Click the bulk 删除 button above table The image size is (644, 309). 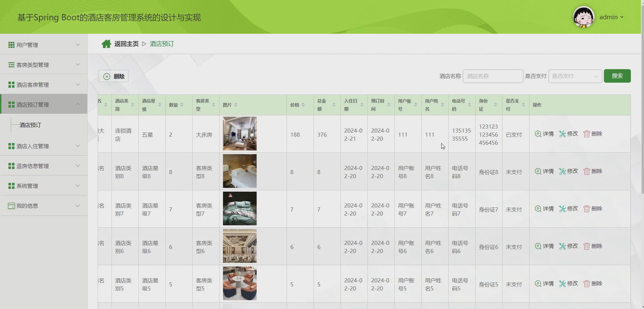[x=113, y=76]
